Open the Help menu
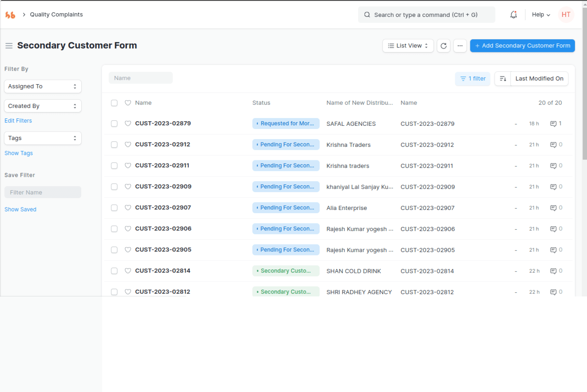This screenshot has width=587, height=392. click(x=541, y=15)
